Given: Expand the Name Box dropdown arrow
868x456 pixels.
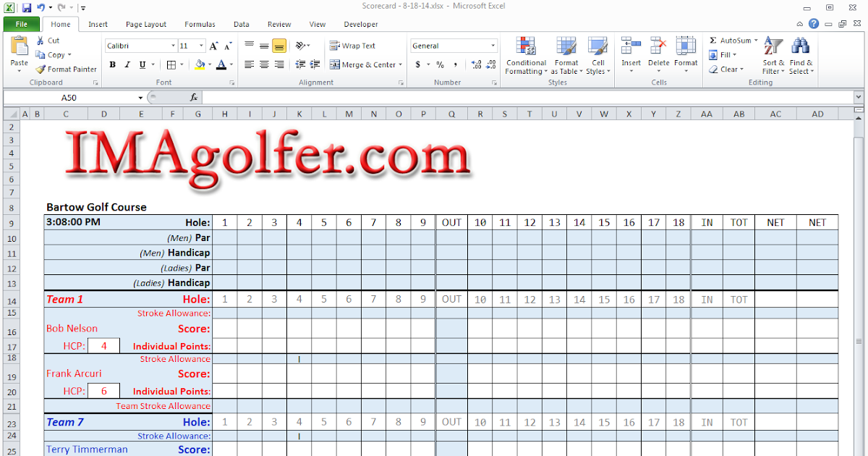Looking at the screenshot, I should (x=141, y=97).
